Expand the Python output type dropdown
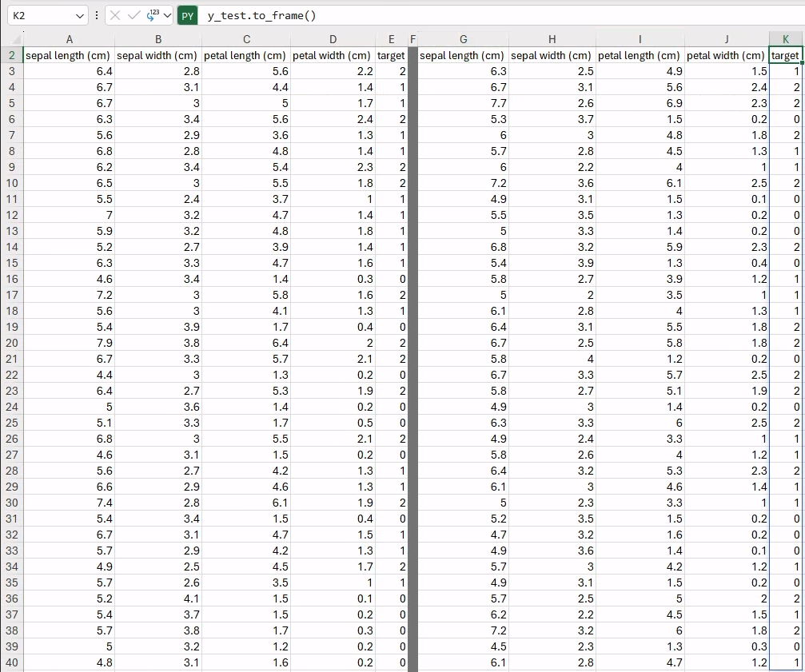 click(x=167, y=16)
